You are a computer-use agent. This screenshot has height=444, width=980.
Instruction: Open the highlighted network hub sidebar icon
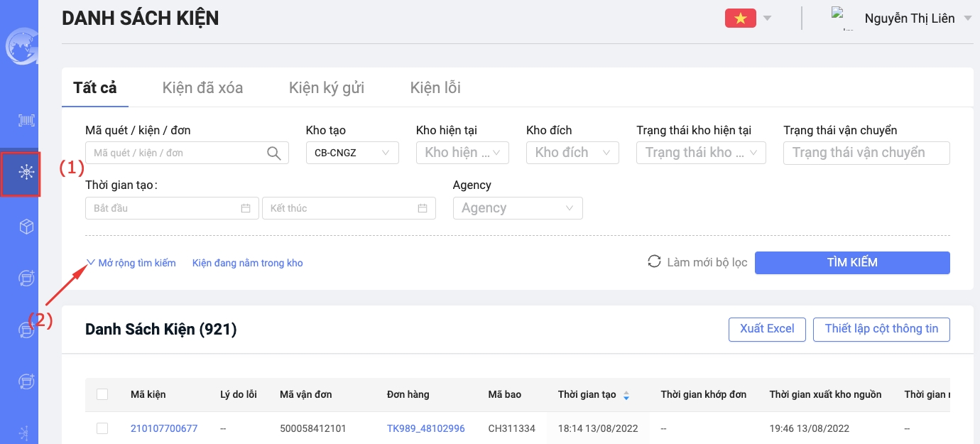[x=26, y=173]
